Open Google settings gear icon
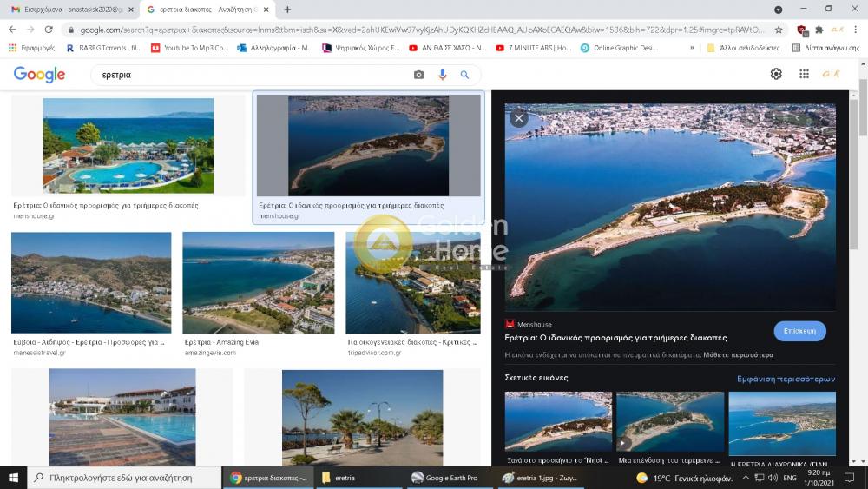This screenshot has height=489, width=868. (x=776, y=75)
